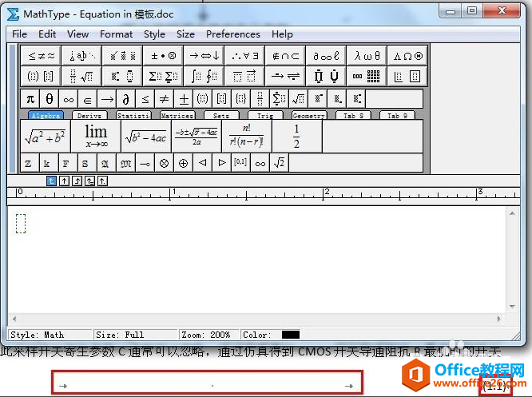
Task: Open the Format menu
Action: tap(117, 34)
